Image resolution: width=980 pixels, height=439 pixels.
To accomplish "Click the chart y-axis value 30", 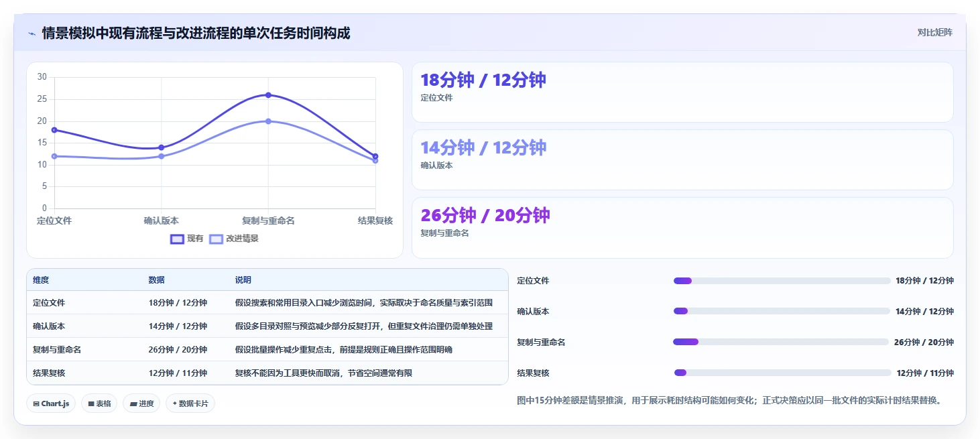I will click(x=42, y=77).
